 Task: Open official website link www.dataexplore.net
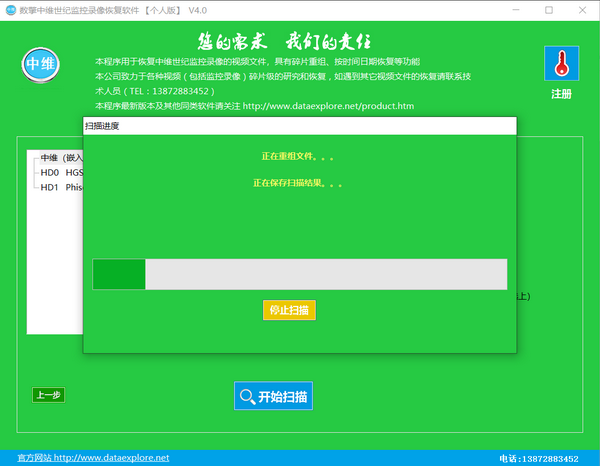tap(111, 458)
